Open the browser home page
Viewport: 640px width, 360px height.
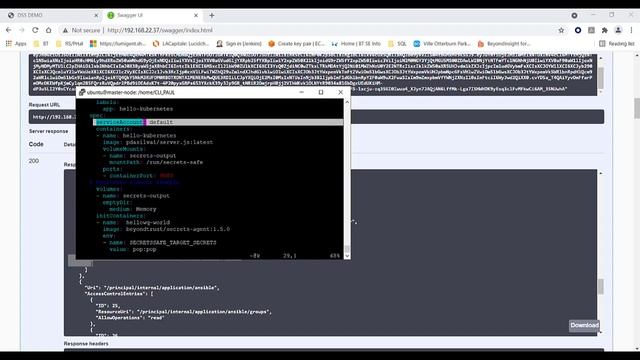click(49, 30)
